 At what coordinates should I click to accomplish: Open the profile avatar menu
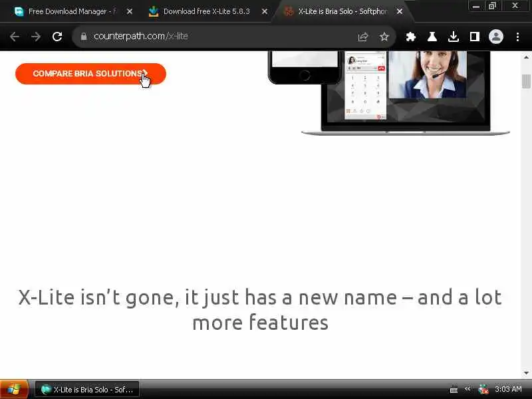(x=495, y=37)
